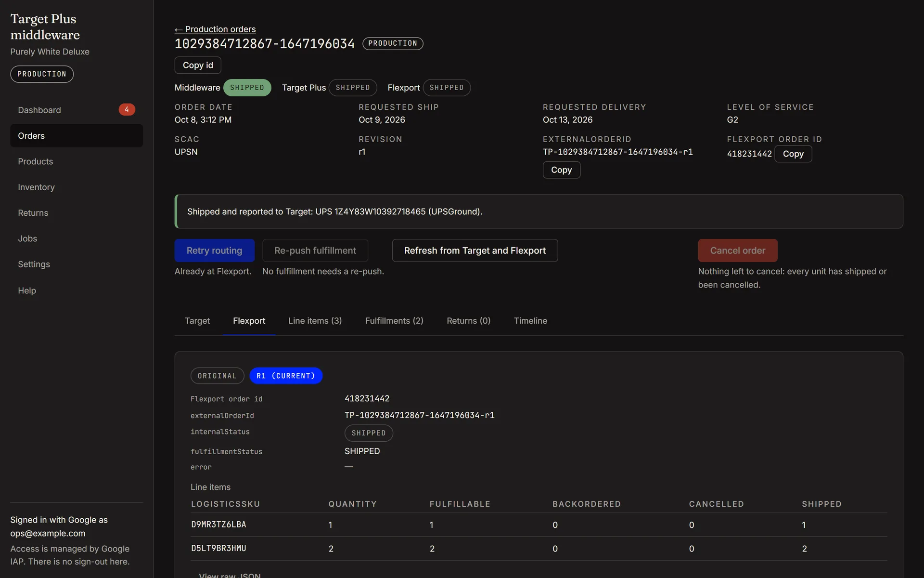Viewport: 924px width, 578px height.
Task: Click the PRODUCTION badge beside order number
Action: pyautogui.click(x=393, y=43)
